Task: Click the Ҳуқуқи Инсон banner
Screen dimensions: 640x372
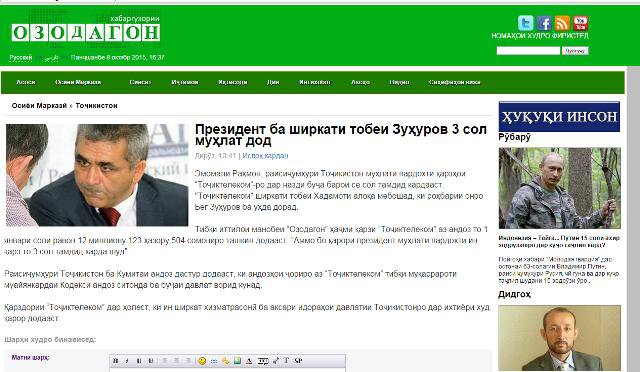Action: pyautogui.click(x=559, y=117)
